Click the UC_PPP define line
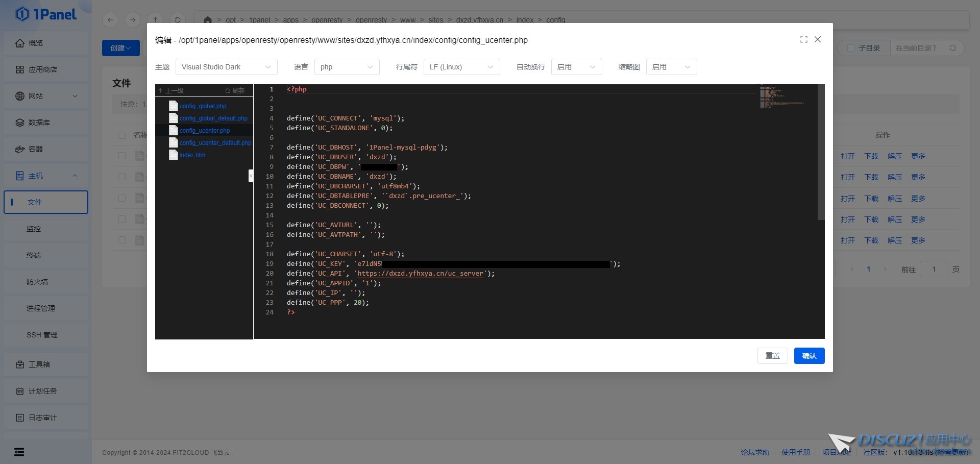Image resolution: width=980 pixels, height=464 pixels. pyautogui.click(x=328, y=303)
